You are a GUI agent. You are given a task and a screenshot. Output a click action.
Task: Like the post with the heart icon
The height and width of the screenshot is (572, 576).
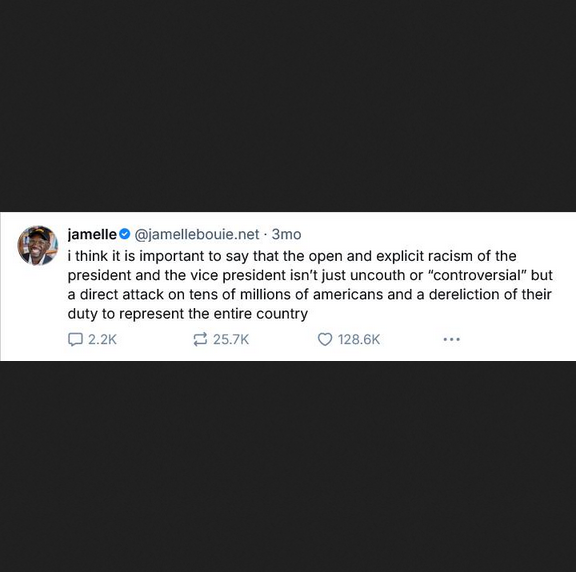325,339
